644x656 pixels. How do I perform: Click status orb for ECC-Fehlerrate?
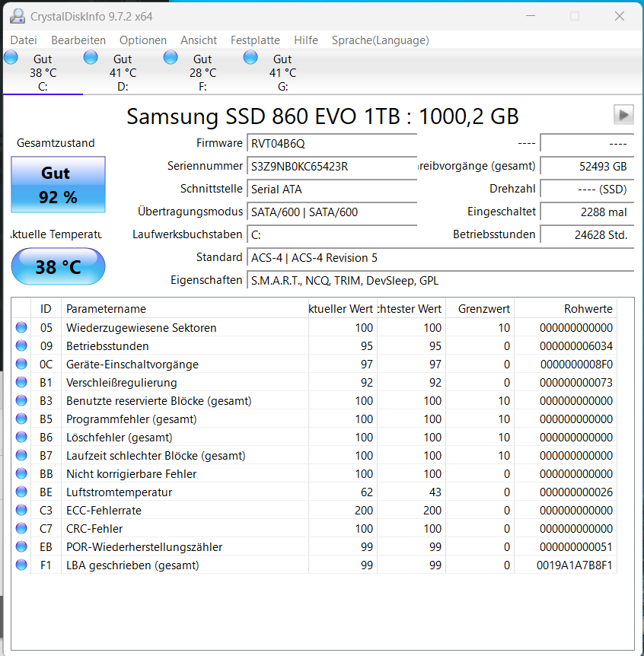pyautogui.click(x=21, y=510)
